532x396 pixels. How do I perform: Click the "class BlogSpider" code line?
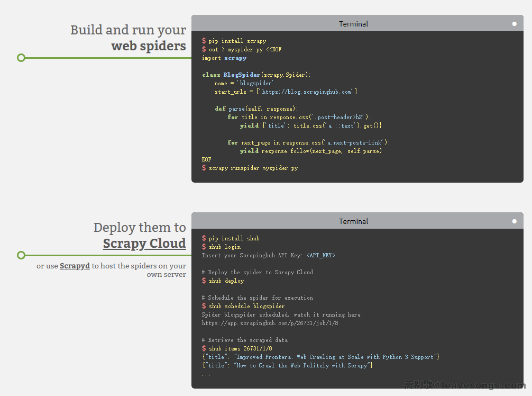[256, 75]
